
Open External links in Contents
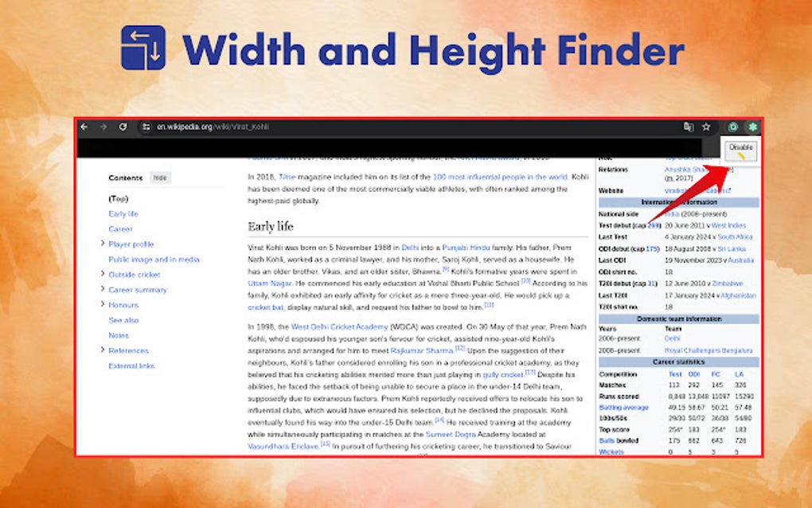pyautogui.click(x=131, y=365)
